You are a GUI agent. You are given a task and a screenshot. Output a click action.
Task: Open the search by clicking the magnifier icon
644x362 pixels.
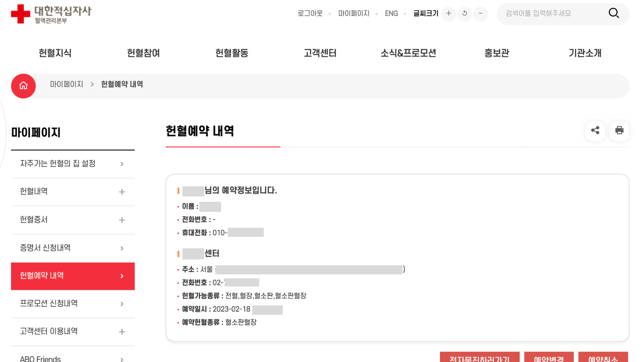(x=614, y=13)
